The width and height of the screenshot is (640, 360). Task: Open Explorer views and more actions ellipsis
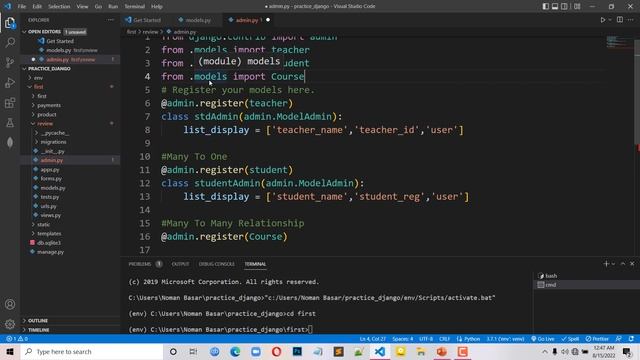(x=111, y=20)
